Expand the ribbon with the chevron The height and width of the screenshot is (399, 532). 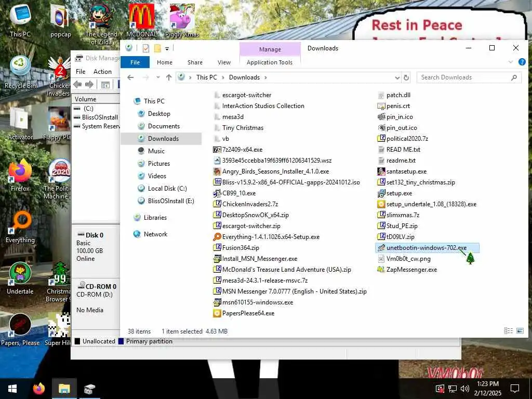coord(511,62)
